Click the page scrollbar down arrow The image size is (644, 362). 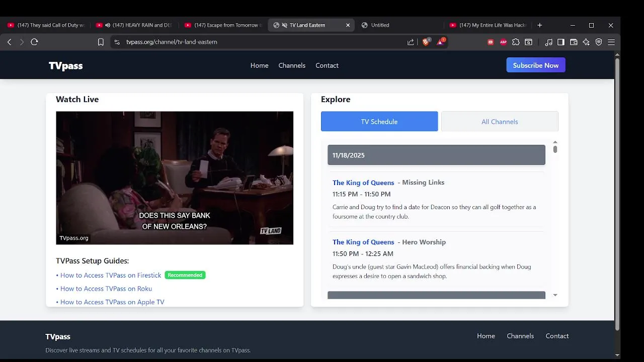[x=617, y=355]
